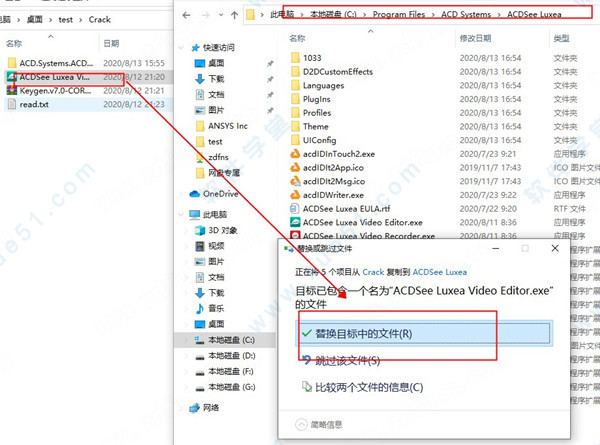Click the acdIDInTouch2.exe file icon

pyautogui.click(x=295, y=154)
